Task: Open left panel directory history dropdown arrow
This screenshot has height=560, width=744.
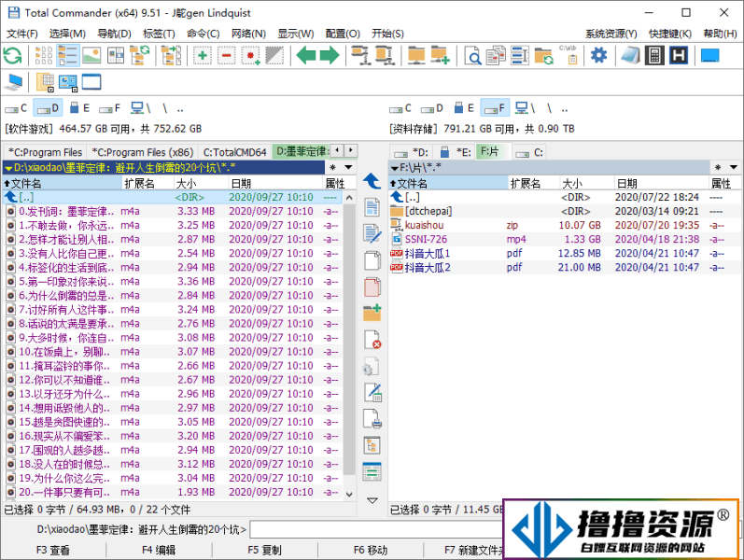Action: click(x=349, y=167)
